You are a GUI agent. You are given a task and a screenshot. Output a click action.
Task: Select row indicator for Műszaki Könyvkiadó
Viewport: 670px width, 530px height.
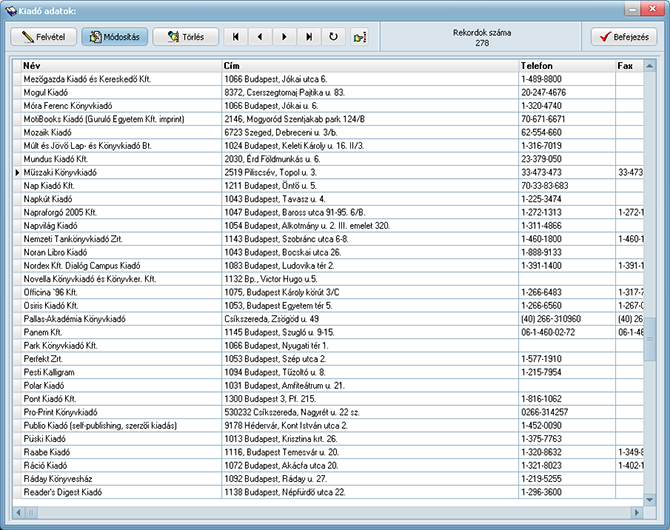pos(17,173)
